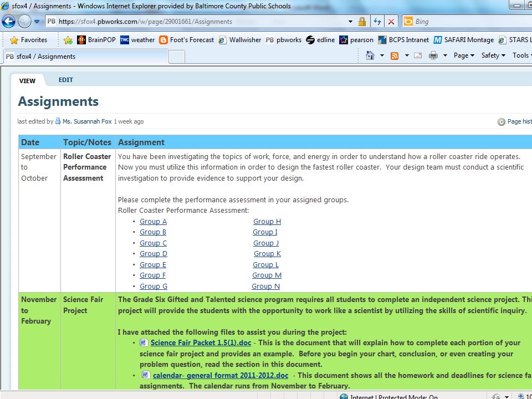Expand the Print dropdown arrow

pos(445,55)
